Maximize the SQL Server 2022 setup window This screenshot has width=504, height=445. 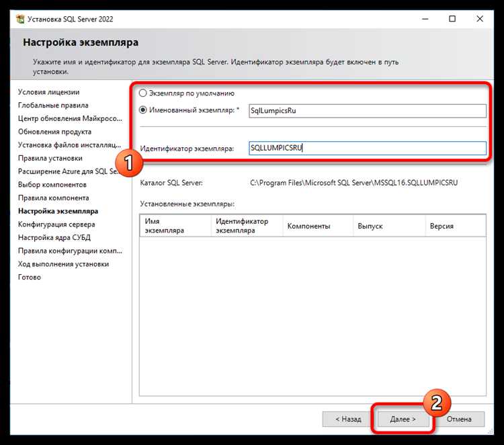pyautogui.click(x=452, y=19)
